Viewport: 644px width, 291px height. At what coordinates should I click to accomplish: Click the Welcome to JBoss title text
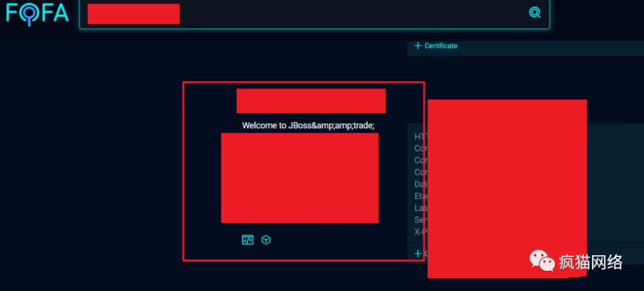tap(308, 126)
